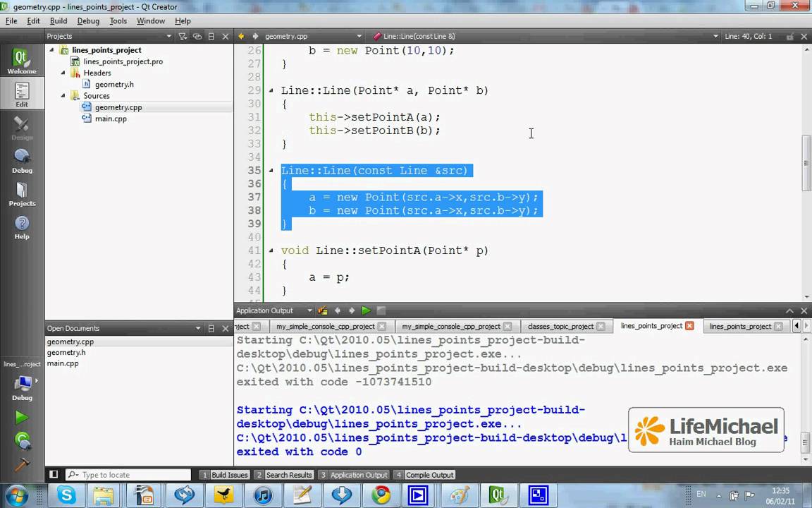Click the code editor vertical scrollbar

[806, 163]
